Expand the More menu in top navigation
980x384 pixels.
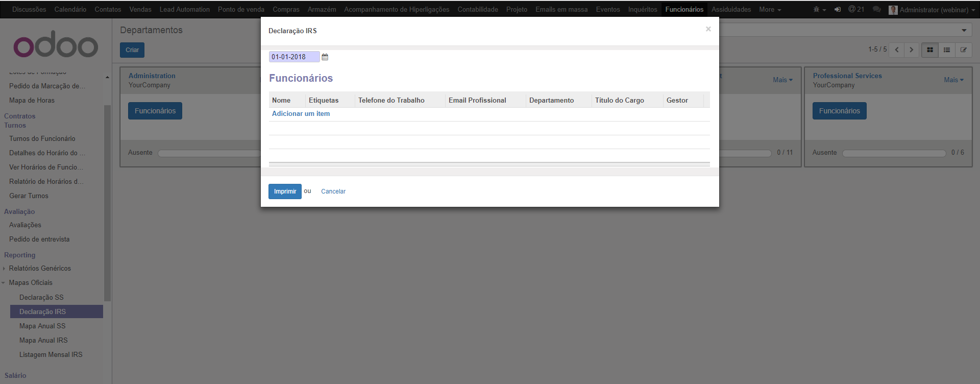coord(769,10)
